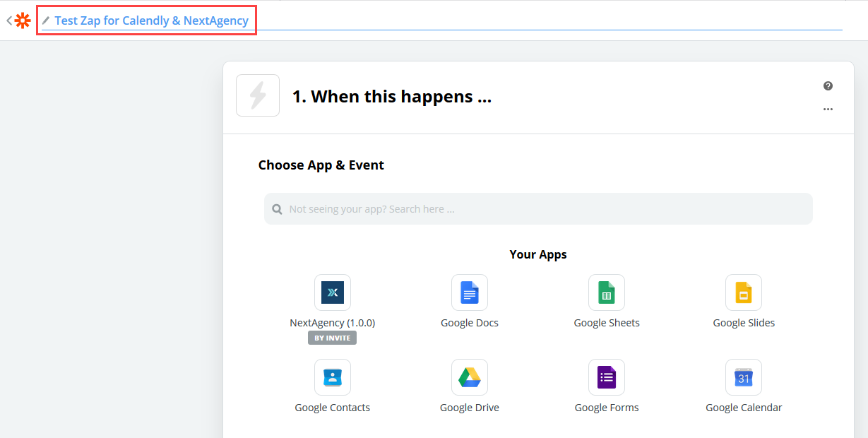868x438 pixels.
Task: Click the 'Google Docs' label
Action: click(470, 323)
